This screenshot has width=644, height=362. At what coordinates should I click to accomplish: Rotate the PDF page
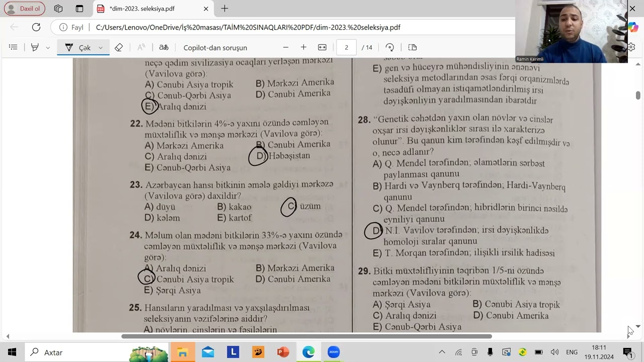[x=389, y=47]
